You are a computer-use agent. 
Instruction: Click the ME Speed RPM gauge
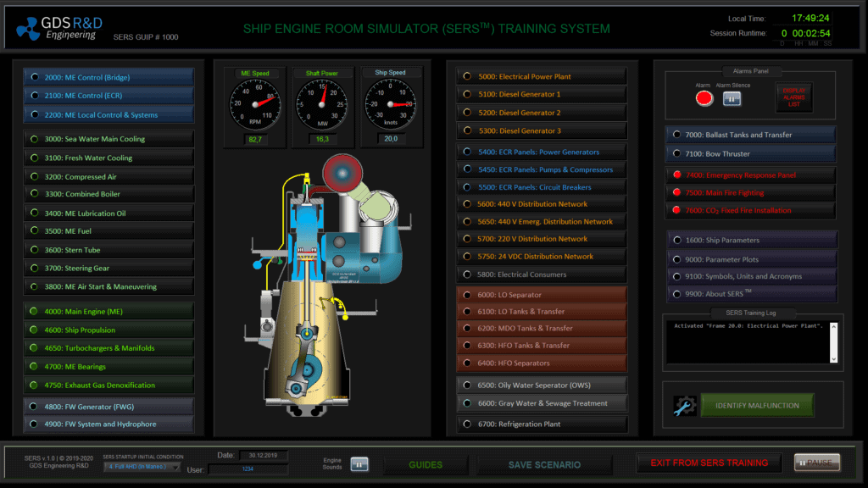pos(255,104)
